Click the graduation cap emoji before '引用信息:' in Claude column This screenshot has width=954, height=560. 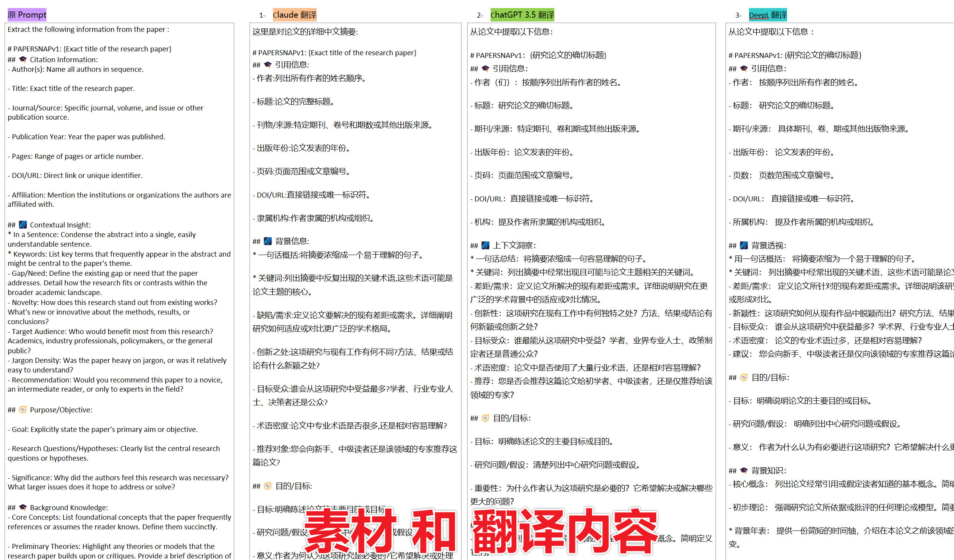point(268,65)
